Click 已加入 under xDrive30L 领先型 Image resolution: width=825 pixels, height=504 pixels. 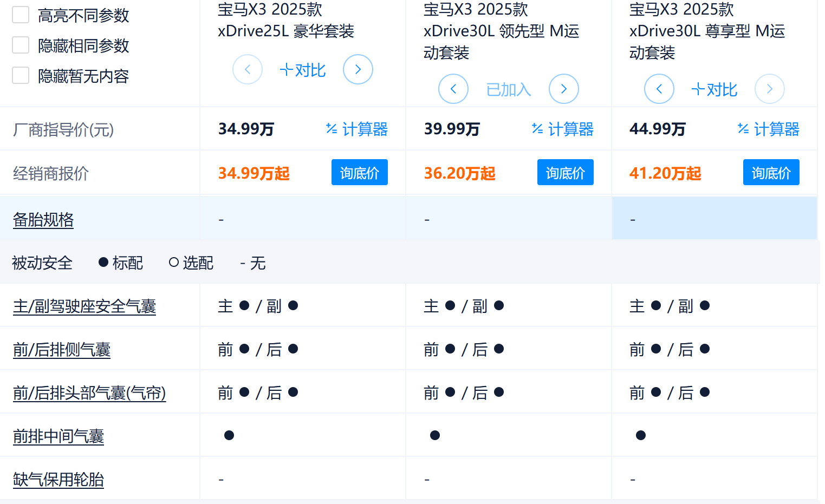coord(509,89)
